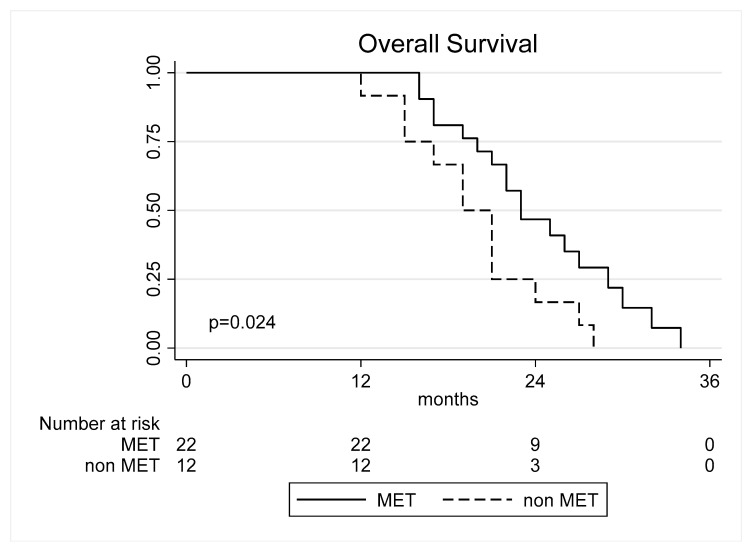This screenshot has width=754, height=550.
Task: Select the solid MET line legend sample
Action: point(331,500)
